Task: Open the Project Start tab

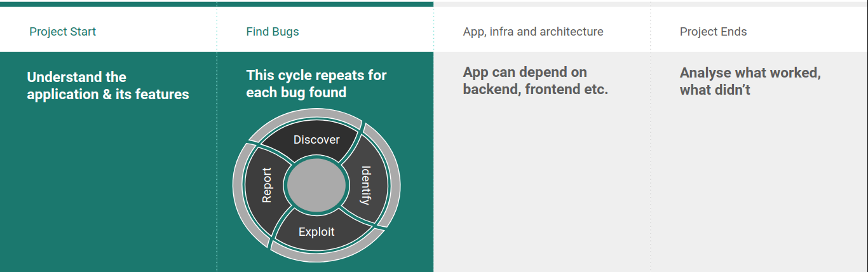Action: (62, 31)
